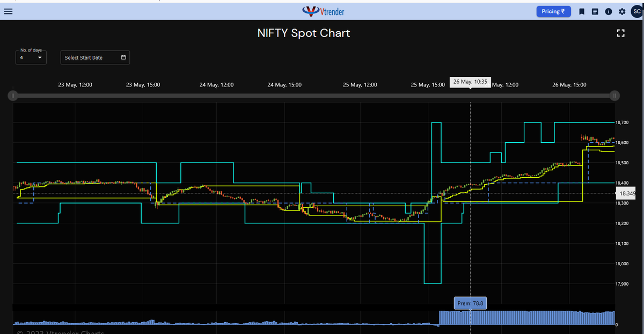Toggle the 26 May, 10:35 crosshair marker

click(x=470, y=82)
